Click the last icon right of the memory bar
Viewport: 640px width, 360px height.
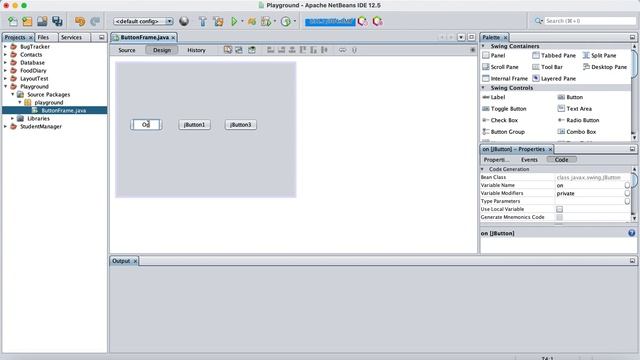(378, 21)
